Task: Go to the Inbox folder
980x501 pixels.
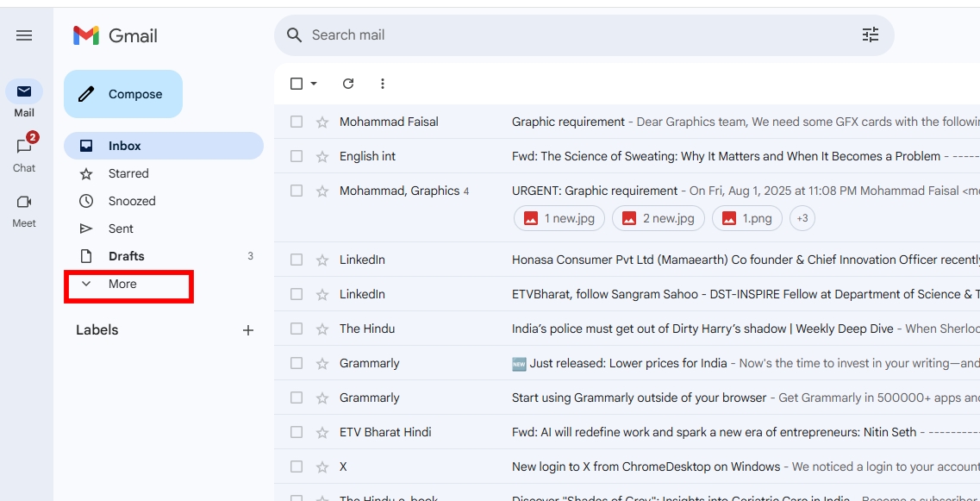Action: [x=123, y=145]
